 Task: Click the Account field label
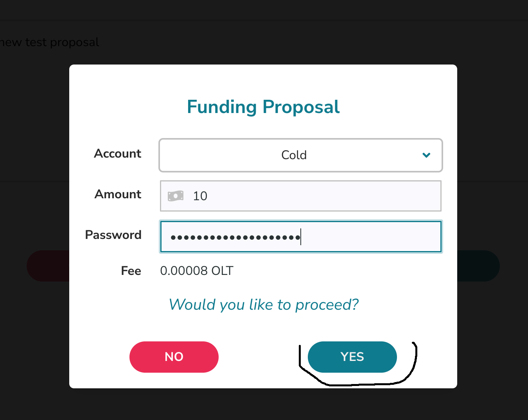[117, 154]
